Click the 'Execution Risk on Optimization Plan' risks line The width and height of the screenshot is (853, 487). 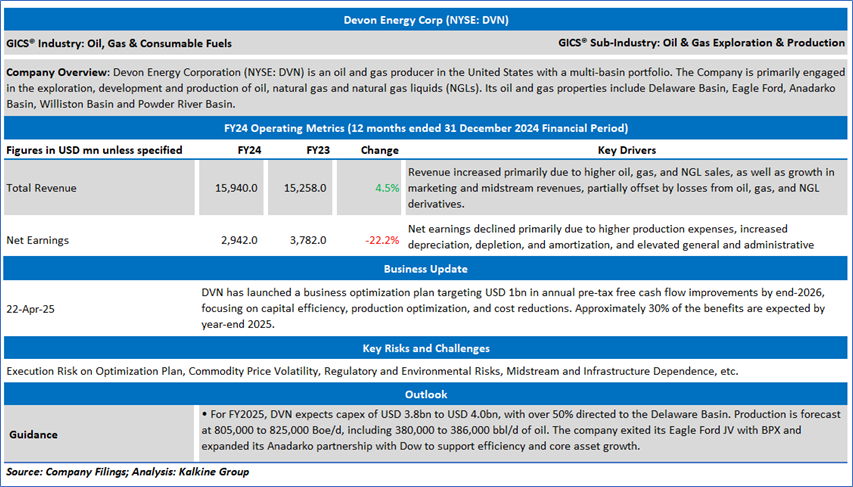pos(372,372)
